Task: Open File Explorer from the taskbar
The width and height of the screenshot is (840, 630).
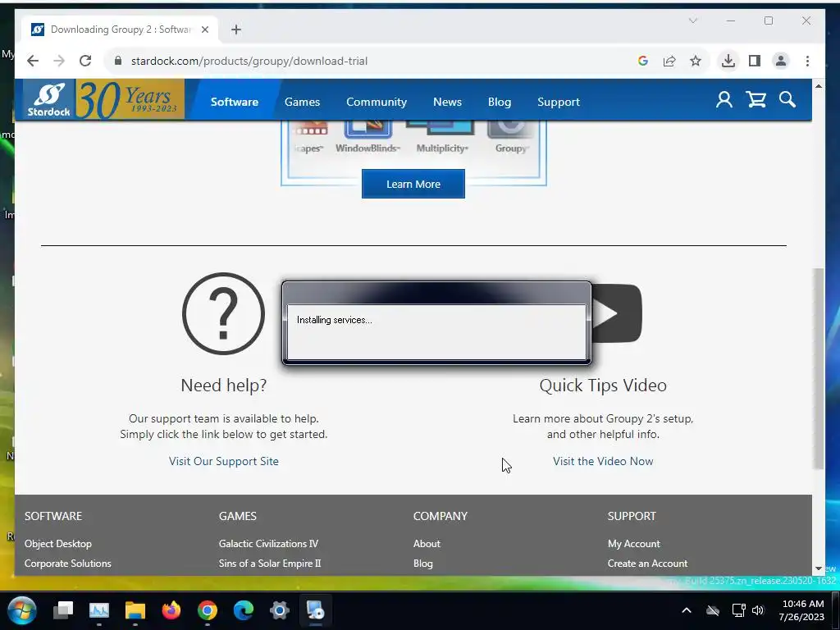Action: pos(135,610)
